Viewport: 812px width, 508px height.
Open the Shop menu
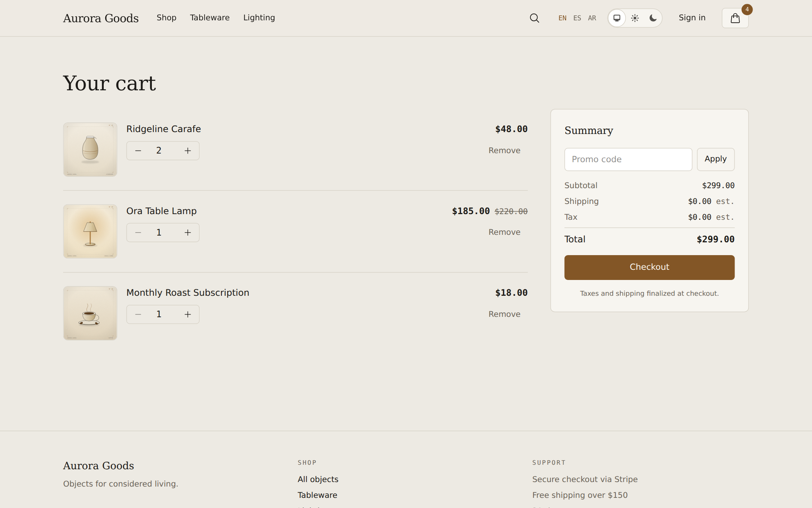point(167,18)
